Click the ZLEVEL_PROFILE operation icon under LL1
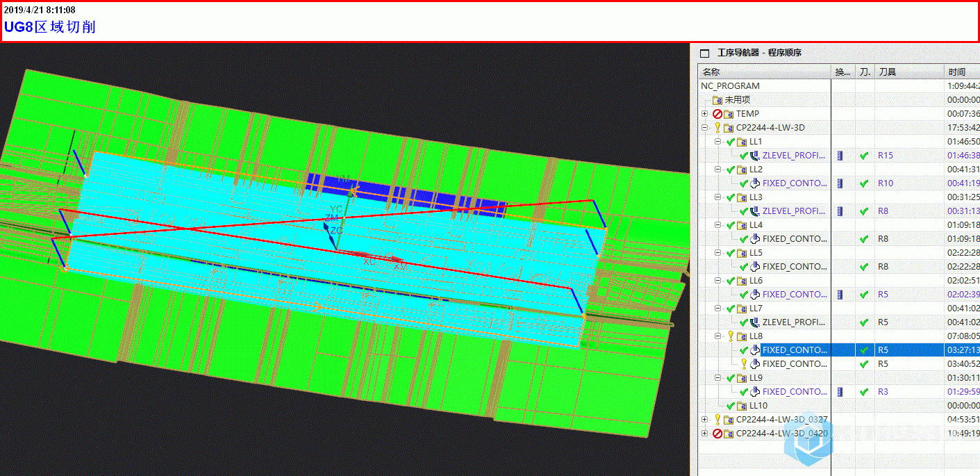The width and height of the screenshot is (980, 476). coord(755,156)
